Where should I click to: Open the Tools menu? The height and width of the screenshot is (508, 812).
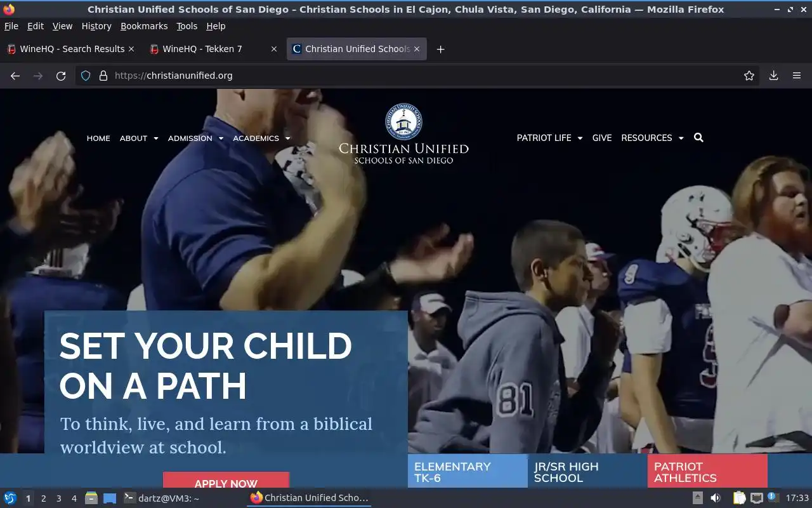187,26
